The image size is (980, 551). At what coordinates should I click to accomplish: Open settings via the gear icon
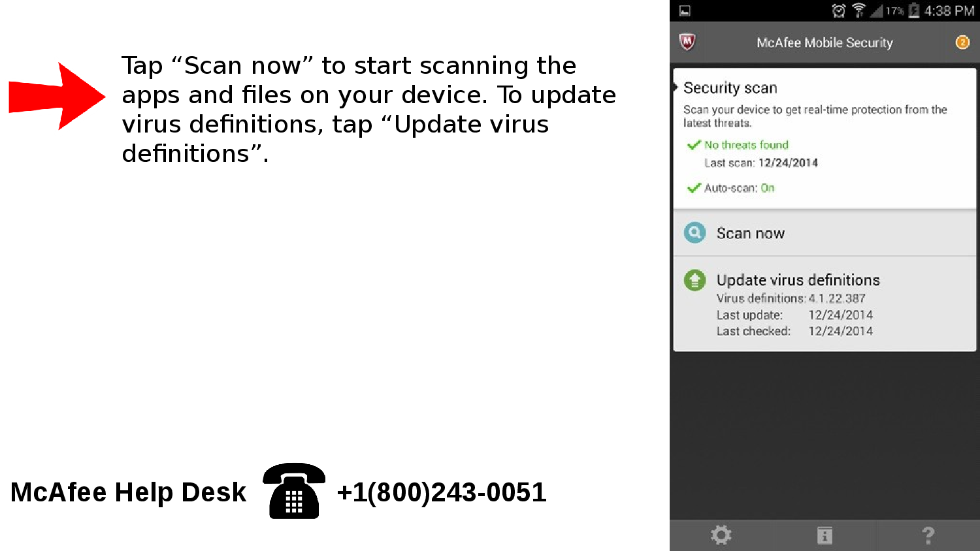click(x=721, y=535)
